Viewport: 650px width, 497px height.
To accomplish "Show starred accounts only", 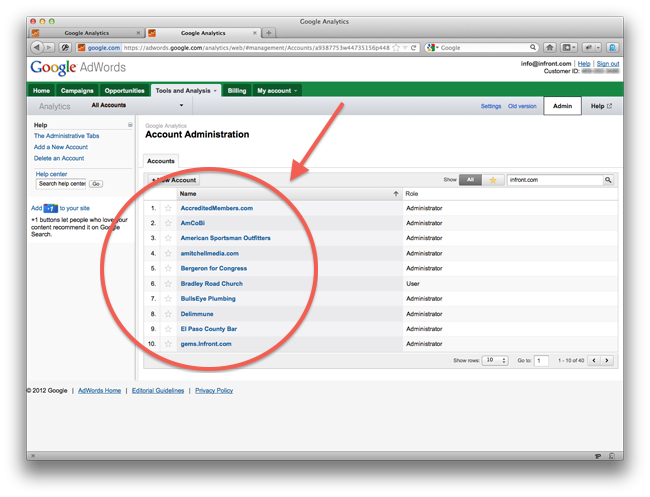I will [493, 180].
